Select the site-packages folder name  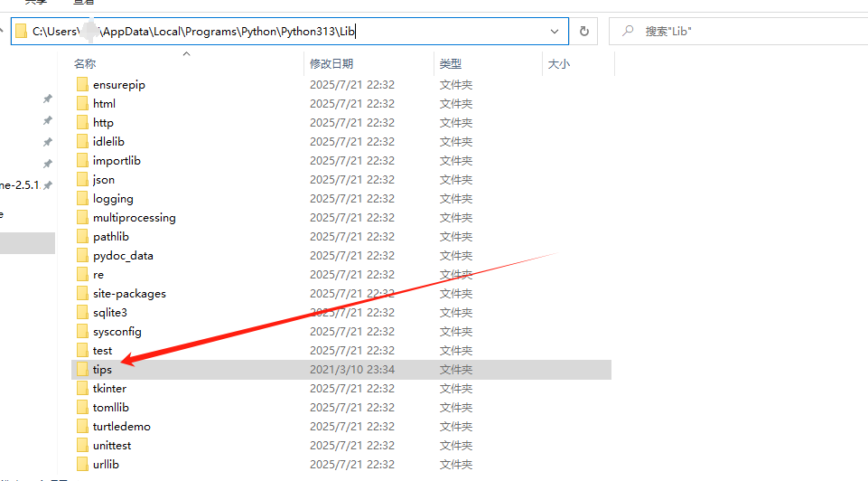129,294
